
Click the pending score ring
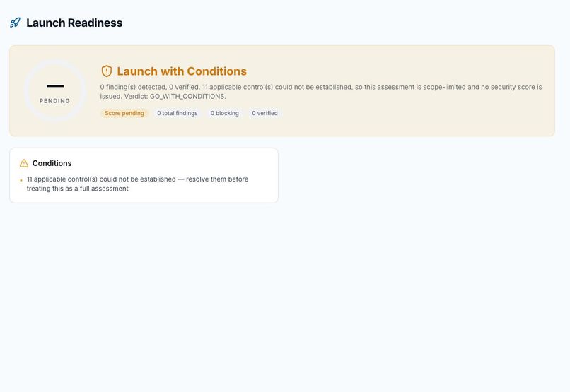point(55,90)
